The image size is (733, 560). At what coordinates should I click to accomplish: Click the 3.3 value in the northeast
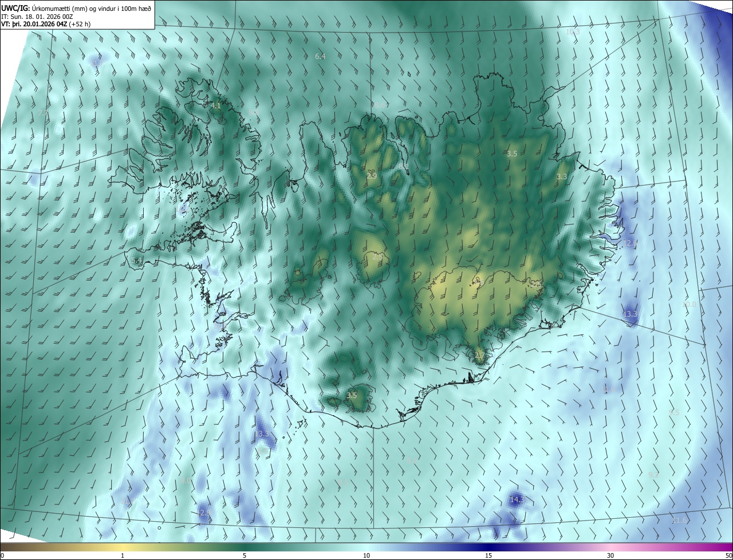pos(562,176)
